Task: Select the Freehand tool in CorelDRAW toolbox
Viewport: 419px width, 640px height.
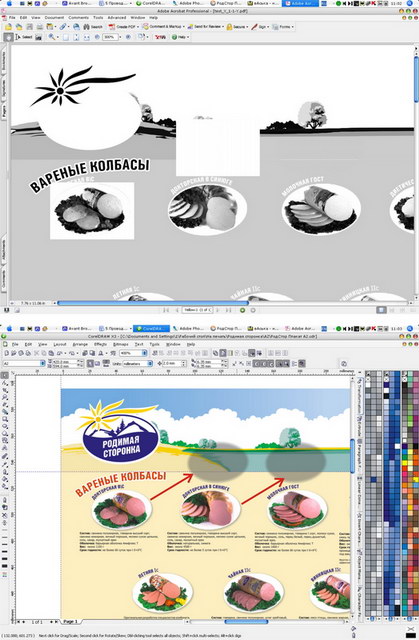Action: pyautogui.click(x=5, y=404)
